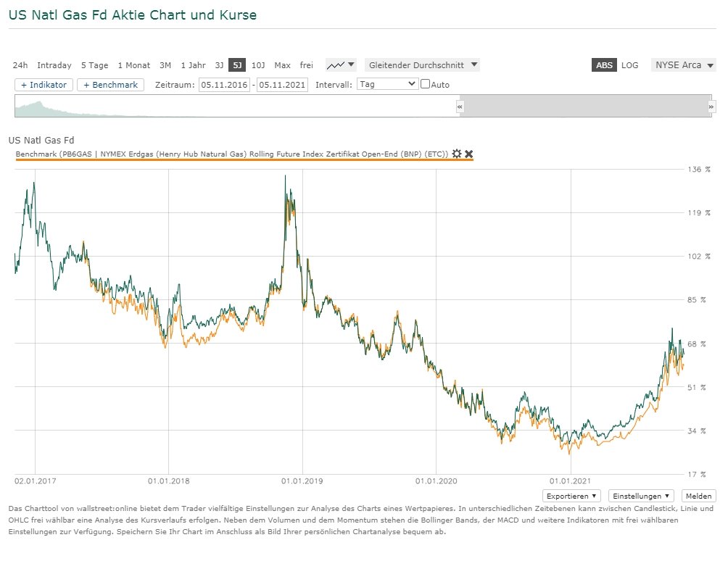Open the Exportieren menu
The width and height of the screenshot is (728, 561).
[572, 496]
